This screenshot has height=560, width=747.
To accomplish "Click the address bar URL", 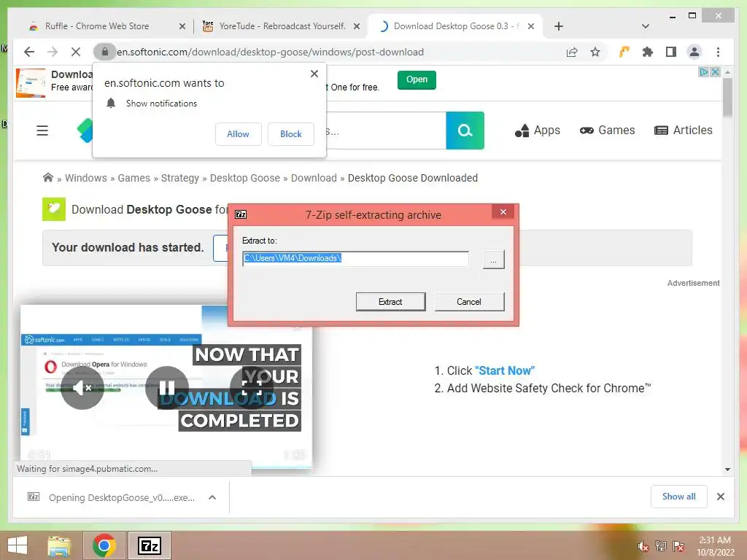I will [x=270, y=52].
